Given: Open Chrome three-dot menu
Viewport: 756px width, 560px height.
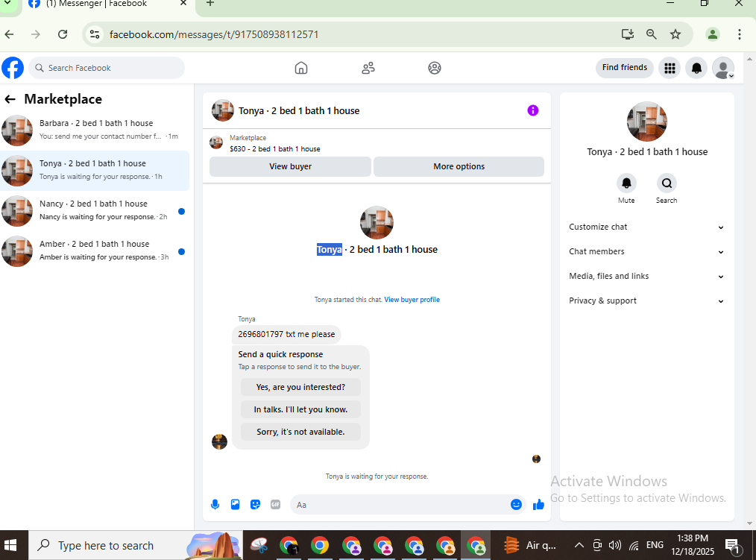Looking at the screenshot, I should [x=739, y=34].
